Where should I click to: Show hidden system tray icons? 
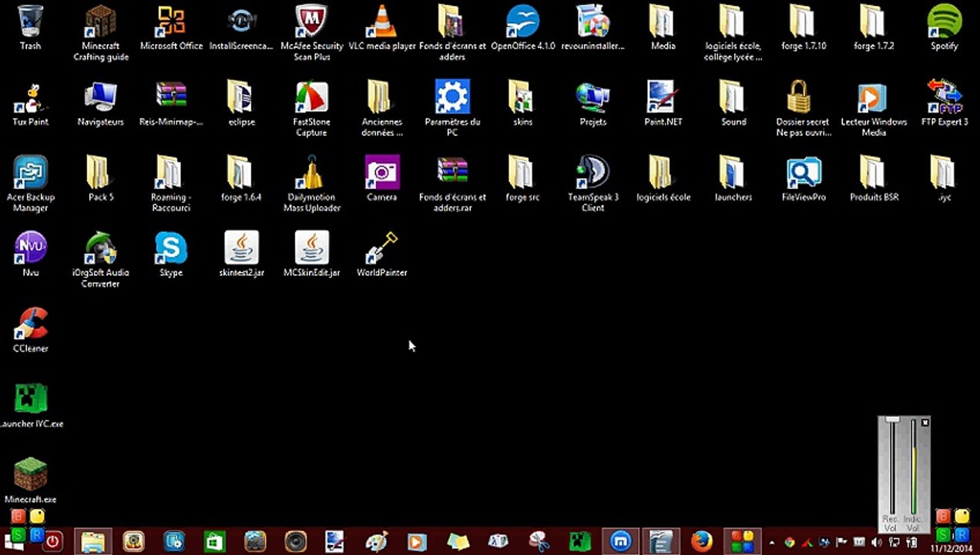point(772,543)
